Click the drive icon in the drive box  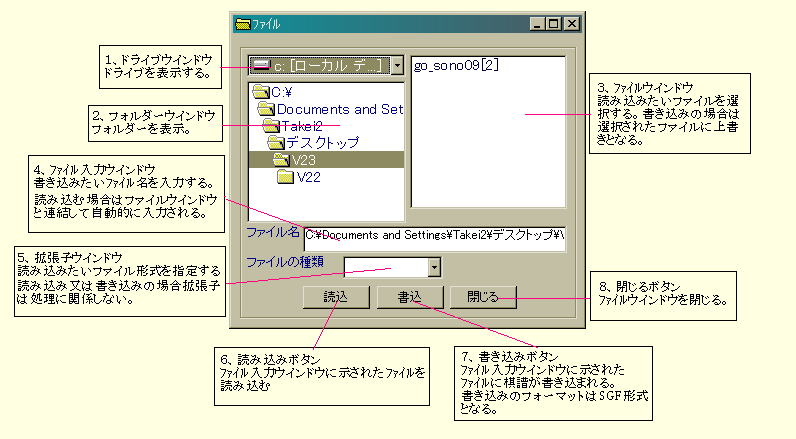261,65
